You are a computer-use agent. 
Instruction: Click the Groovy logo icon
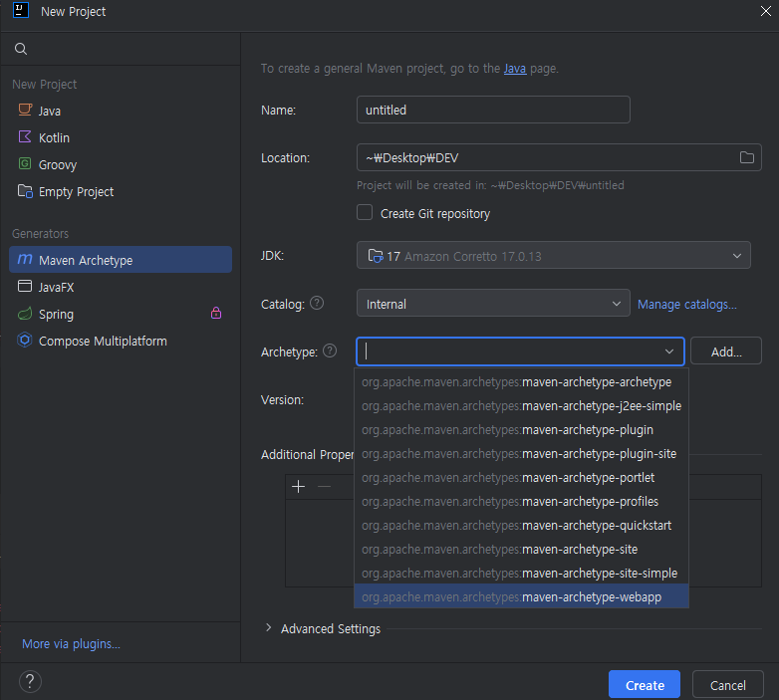pos(24,163)
